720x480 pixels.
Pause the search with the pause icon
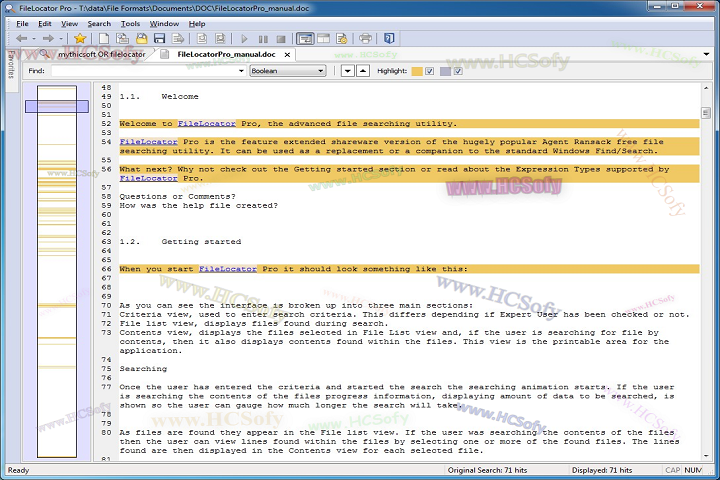(x=263, y=39)
